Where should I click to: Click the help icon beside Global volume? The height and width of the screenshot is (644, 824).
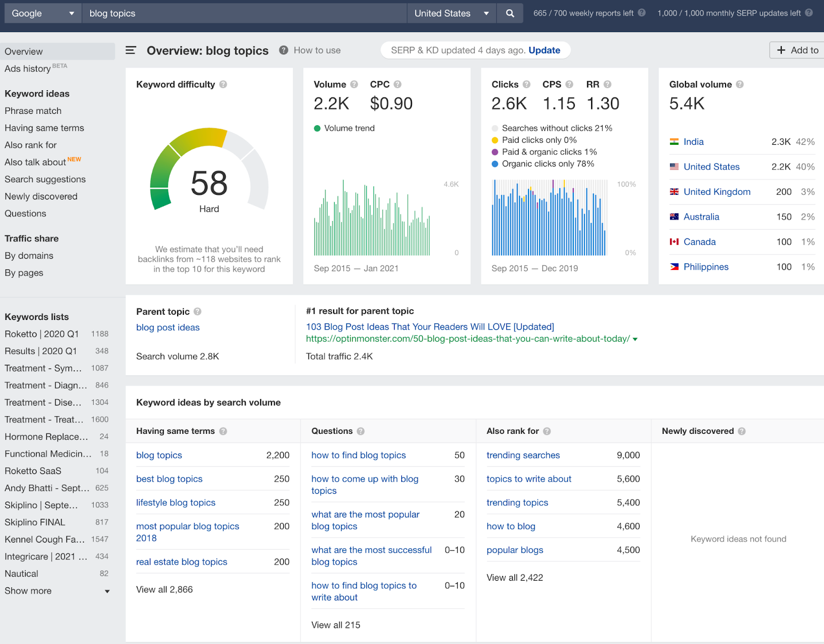(x=740, y=84)
